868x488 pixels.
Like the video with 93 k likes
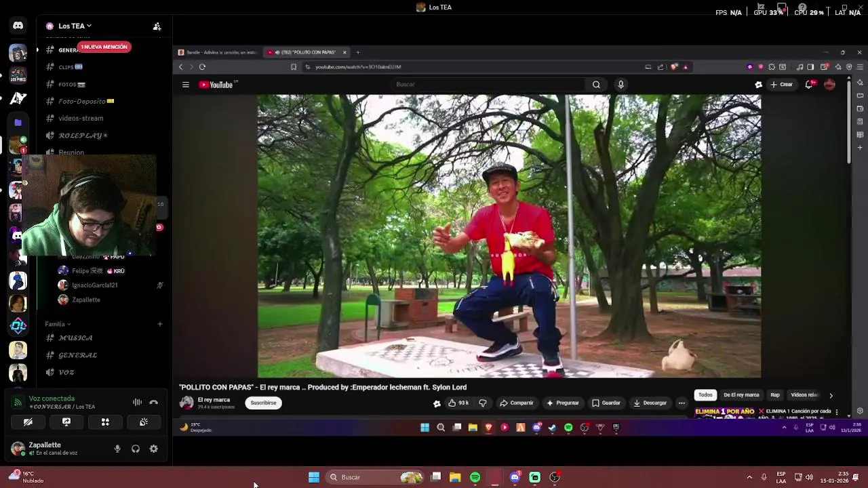458,403
